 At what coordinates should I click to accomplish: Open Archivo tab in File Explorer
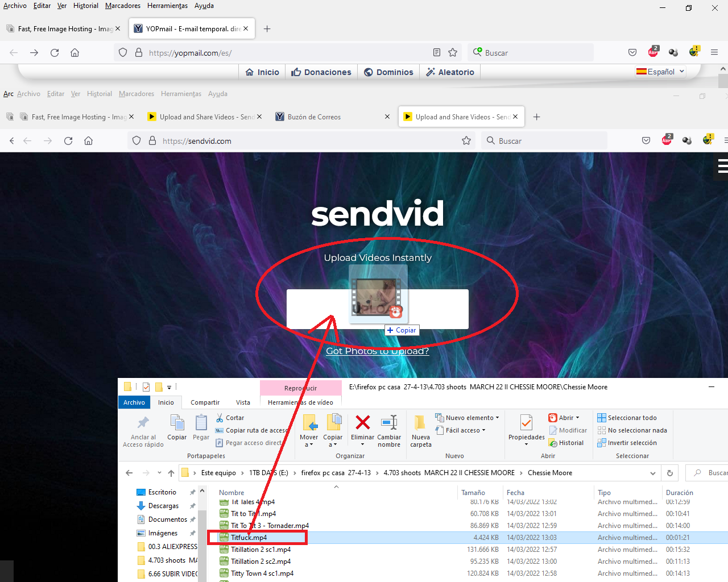point(134,402)
